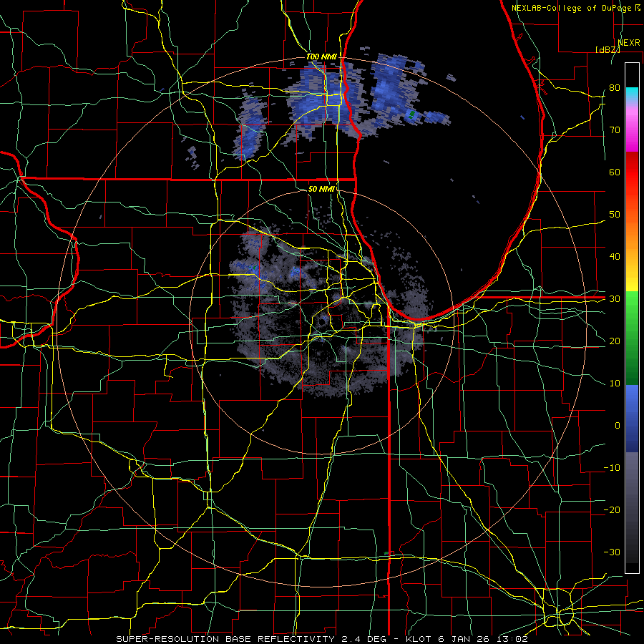Pick the orange segment of the color bar
Viewport: 644px width, 644px height.
(x=632, y=234)
